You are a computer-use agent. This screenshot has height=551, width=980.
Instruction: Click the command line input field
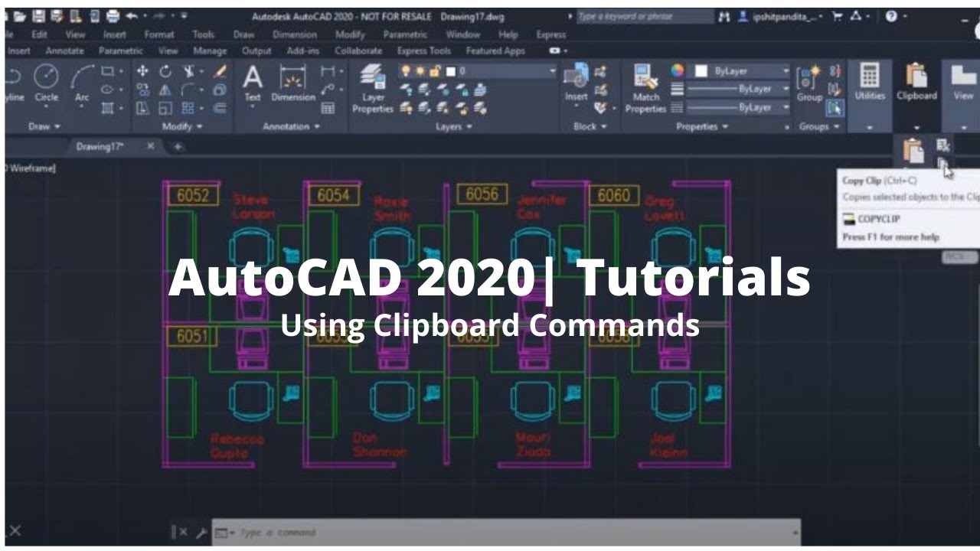pos(505,533)
